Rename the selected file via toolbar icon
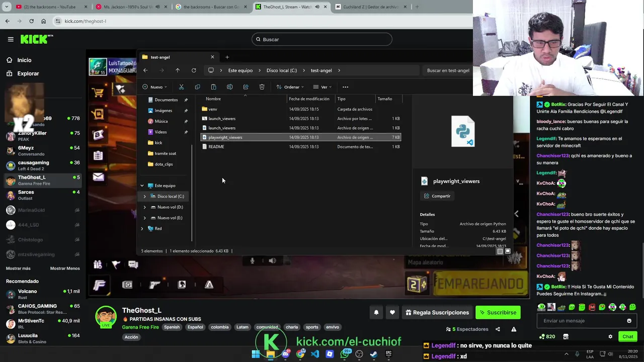The image size is (644, 362). [x=229, y=87]
